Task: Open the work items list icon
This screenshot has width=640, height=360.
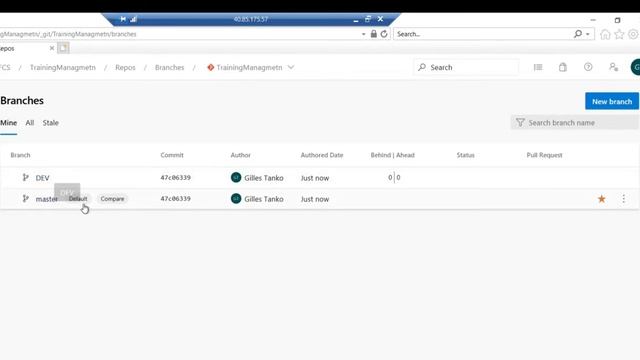Action: tap(538, 67)
